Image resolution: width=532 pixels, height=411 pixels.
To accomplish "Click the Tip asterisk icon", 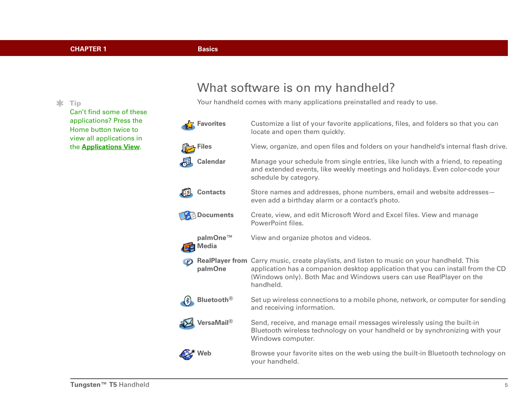I will (60, 103).
